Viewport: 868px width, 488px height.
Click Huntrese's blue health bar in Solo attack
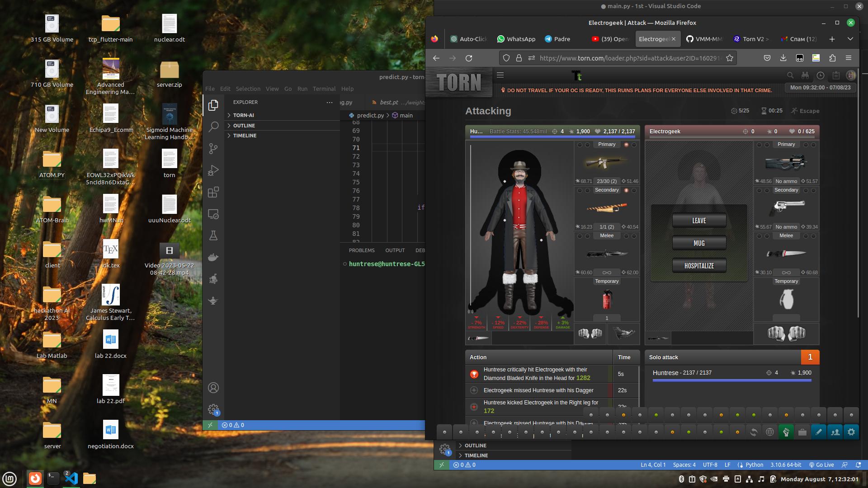point(732,380)
